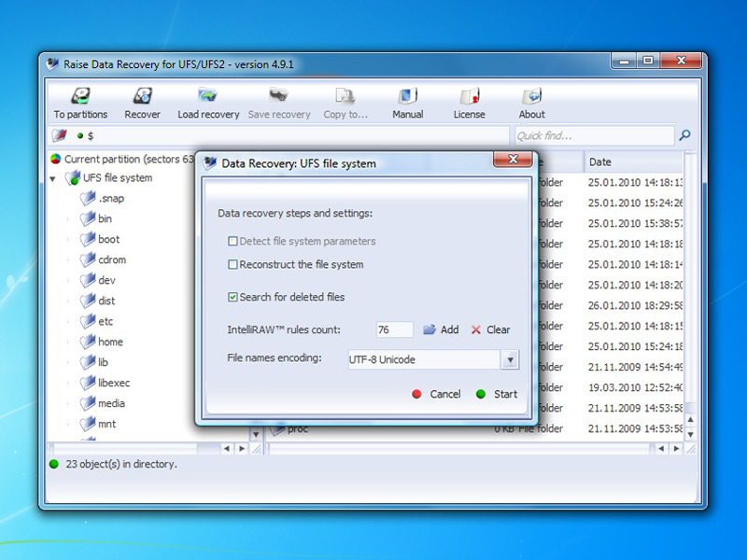Viewport: 747px width, 560px height.
Task: Start the data recovery scan
Action: [x=497, y=394]
